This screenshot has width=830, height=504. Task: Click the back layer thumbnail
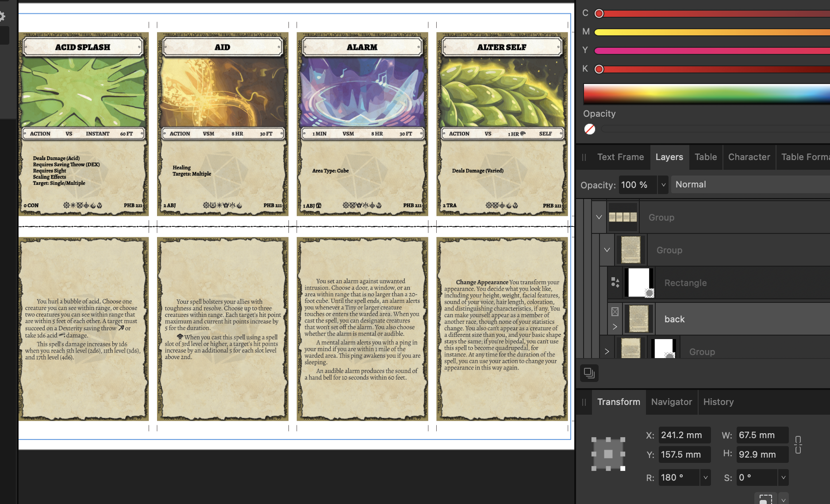tap(639, 319)
